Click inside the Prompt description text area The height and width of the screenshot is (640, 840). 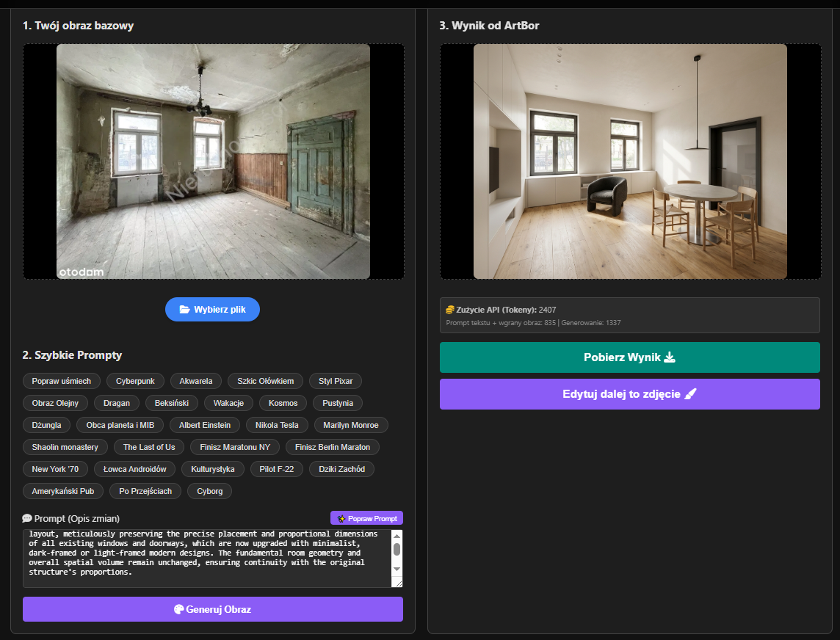click(206, 558)
